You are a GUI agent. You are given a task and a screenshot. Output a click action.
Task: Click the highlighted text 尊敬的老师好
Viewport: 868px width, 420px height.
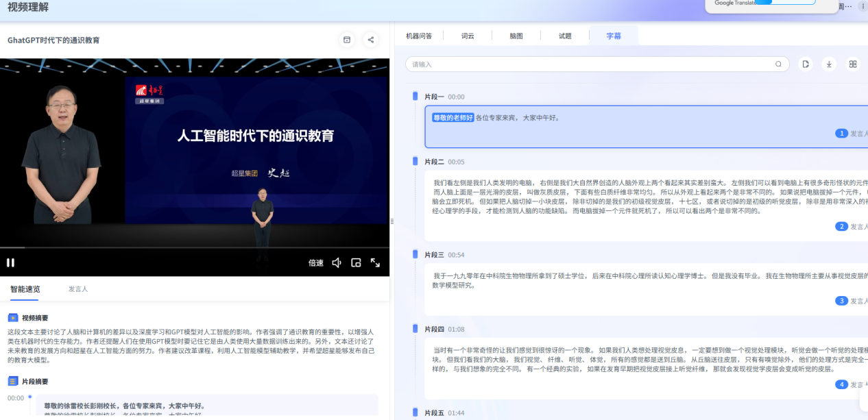tap(453, 117)
